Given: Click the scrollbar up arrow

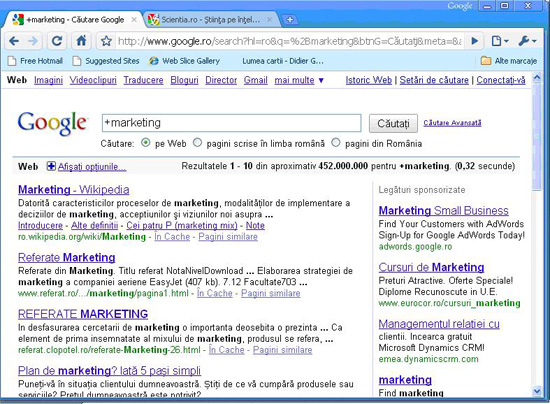Looking at the screenshot, I should coord(537,77).
